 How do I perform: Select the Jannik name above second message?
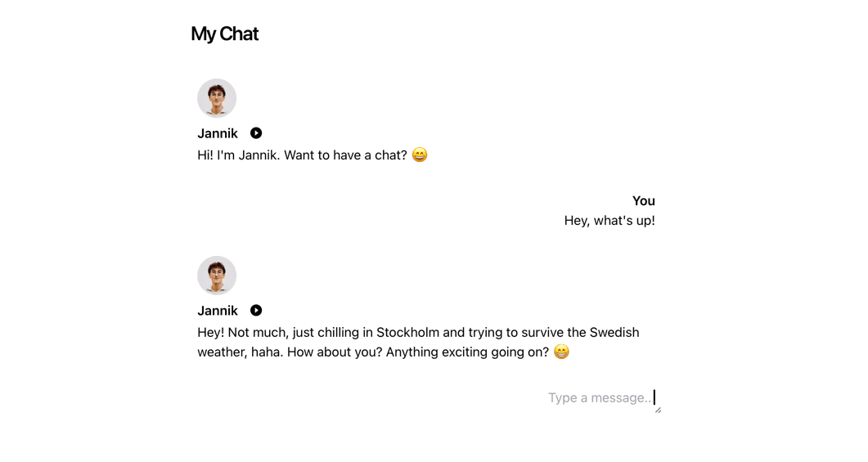click(218, 311)
